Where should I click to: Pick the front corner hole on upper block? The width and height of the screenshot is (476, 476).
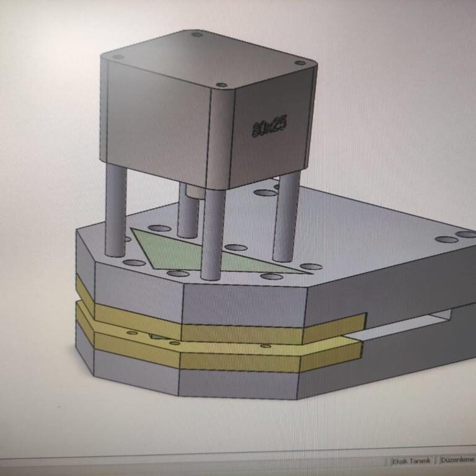pos(221,84)
